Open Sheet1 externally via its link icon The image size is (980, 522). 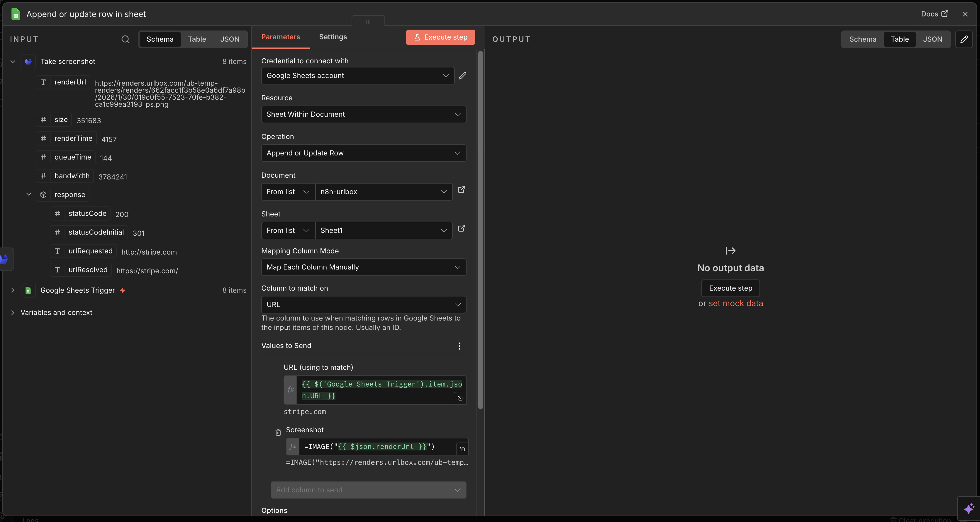point(461,228)
